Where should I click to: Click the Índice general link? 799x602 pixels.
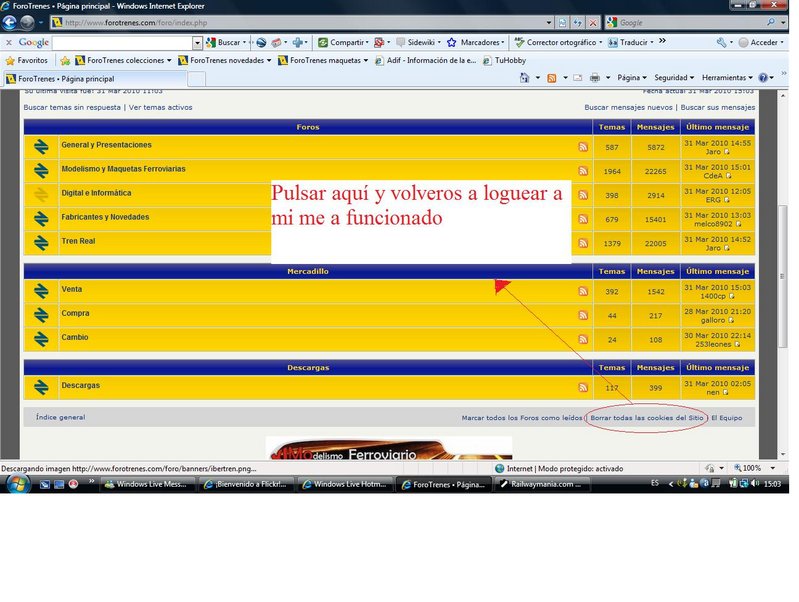[x=61, y=417]
